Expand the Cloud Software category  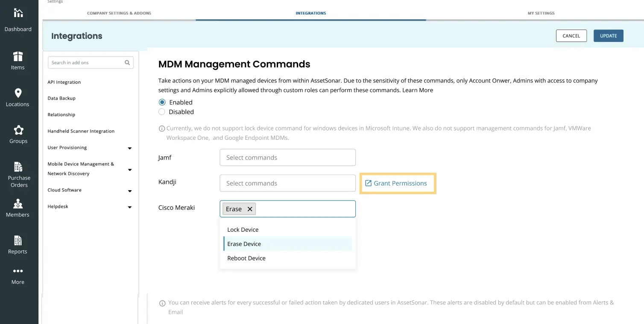129,191
